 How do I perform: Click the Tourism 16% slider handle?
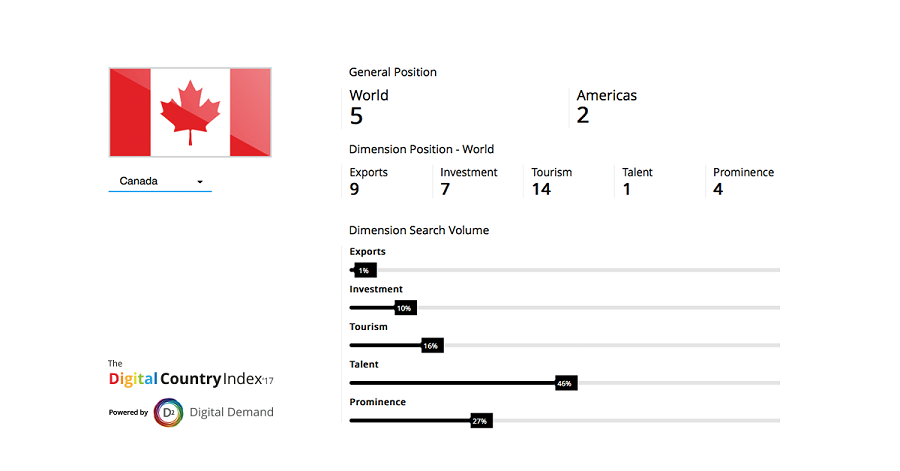click(432, 346)
